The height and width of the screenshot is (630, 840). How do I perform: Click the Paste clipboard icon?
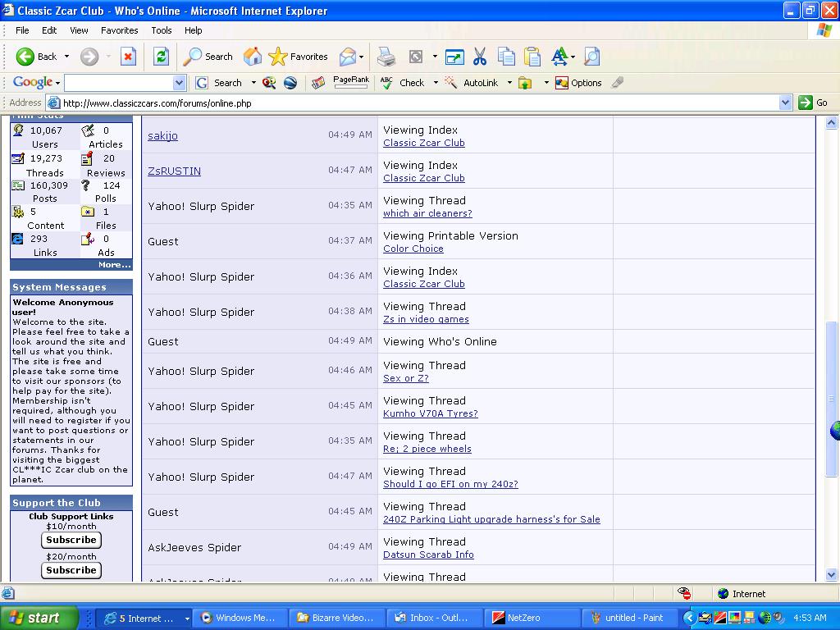(532, 57)
